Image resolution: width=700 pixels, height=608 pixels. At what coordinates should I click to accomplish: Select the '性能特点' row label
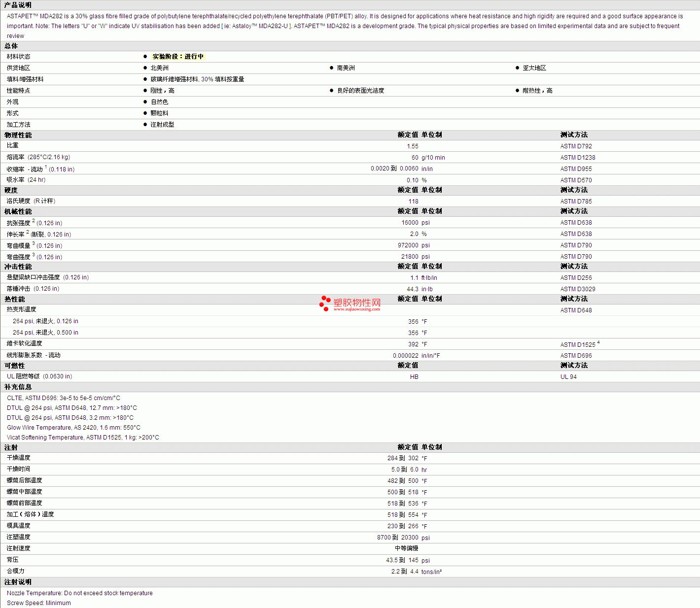pos(18,91)
